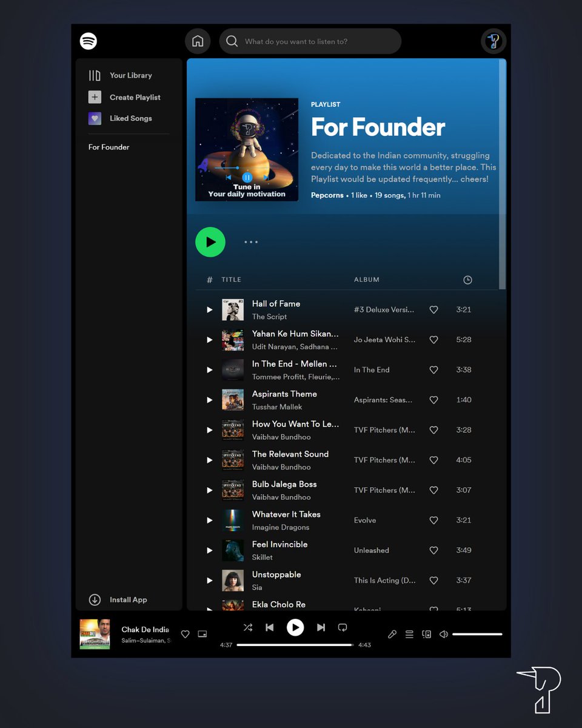Viewport: 582px width, 728px height.
Task: Select For Founder in sidebar
Action: click(109, 147)
